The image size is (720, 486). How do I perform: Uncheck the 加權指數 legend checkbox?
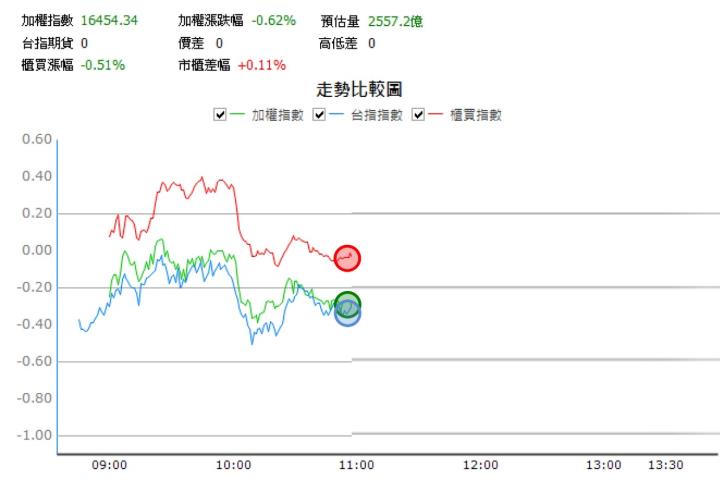click(220, 114)
